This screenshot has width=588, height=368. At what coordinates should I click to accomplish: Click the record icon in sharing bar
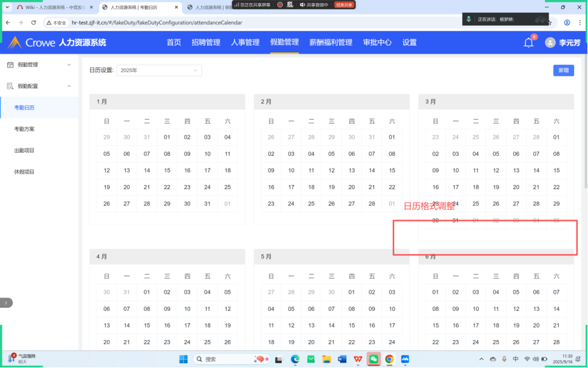pos(280,5)
